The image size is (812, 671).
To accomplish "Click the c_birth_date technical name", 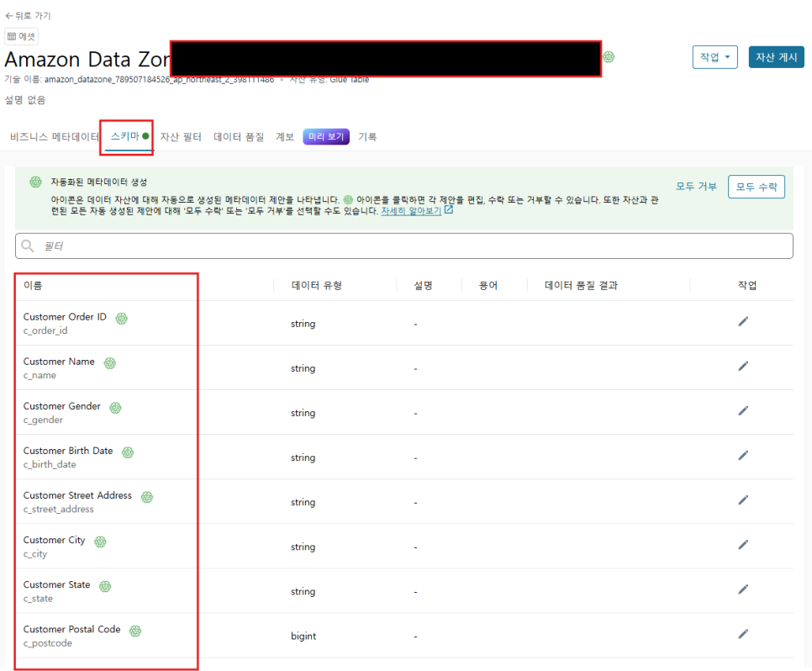I will (50, 464).
